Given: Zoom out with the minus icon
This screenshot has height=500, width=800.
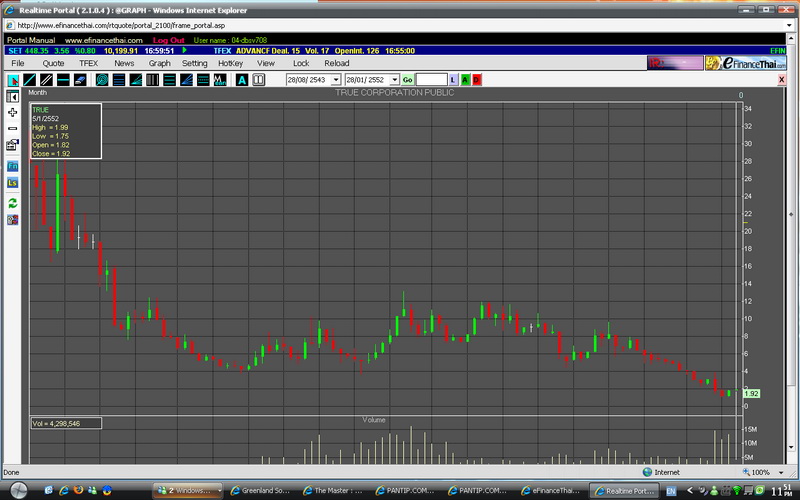Looking at the screenshot, I should (x=13, y=129).
